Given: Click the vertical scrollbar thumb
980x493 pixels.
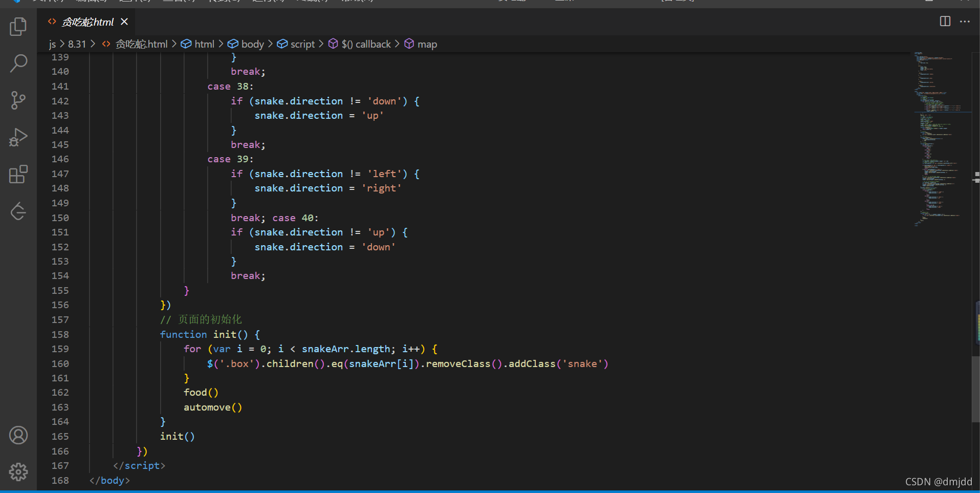Looking at the screenshot, I should (975, 389).
